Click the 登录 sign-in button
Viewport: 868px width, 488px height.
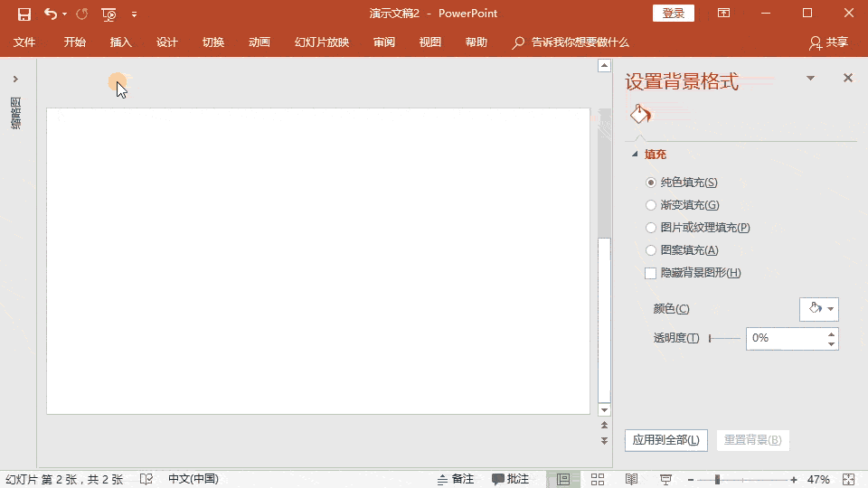point(673,14)
